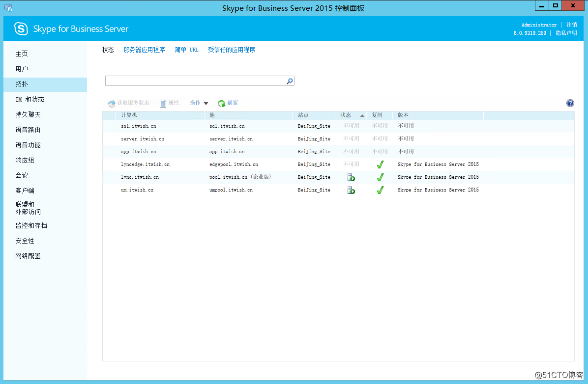Sort by the 状态 column header
Viewport: 588px width, 384px height.
[350, 115]
